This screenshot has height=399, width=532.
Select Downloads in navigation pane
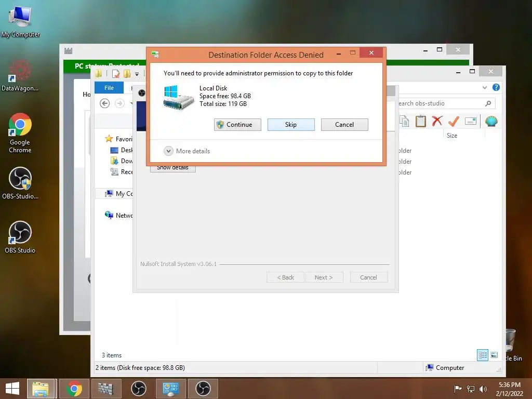(122, 161)
